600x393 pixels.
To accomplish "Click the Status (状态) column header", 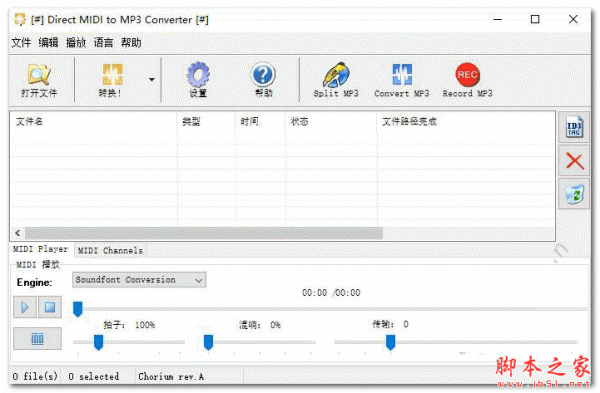I will click(x=331, y=122).
